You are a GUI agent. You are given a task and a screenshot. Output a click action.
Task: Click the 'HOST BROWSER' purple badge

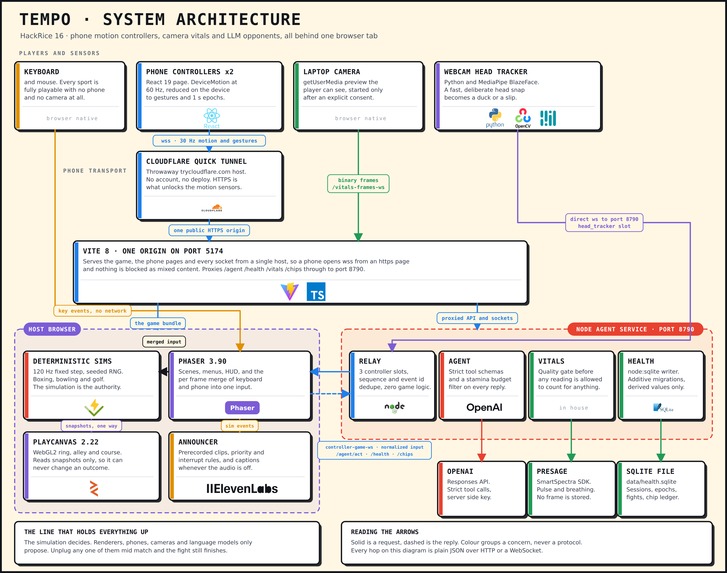point(52,329)
